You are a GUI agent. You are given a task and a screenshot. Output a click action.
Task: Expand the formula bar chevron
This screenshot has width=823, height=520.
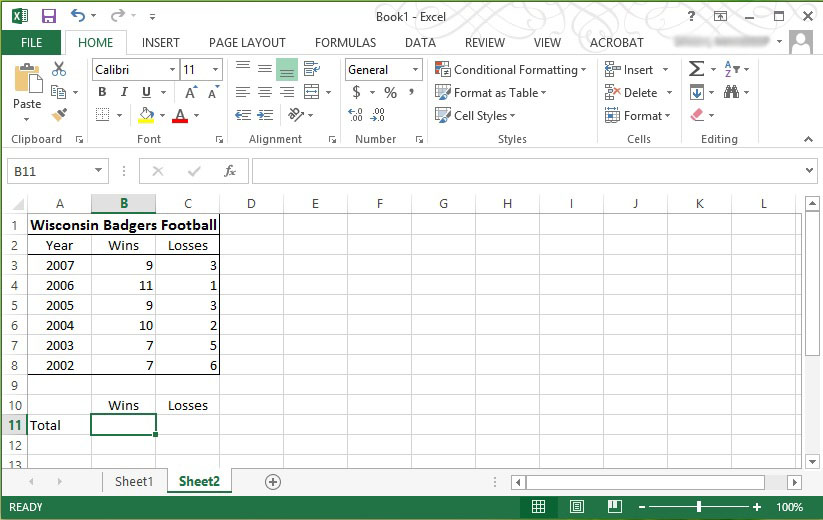pyautogui.click(x=809, y=171)
